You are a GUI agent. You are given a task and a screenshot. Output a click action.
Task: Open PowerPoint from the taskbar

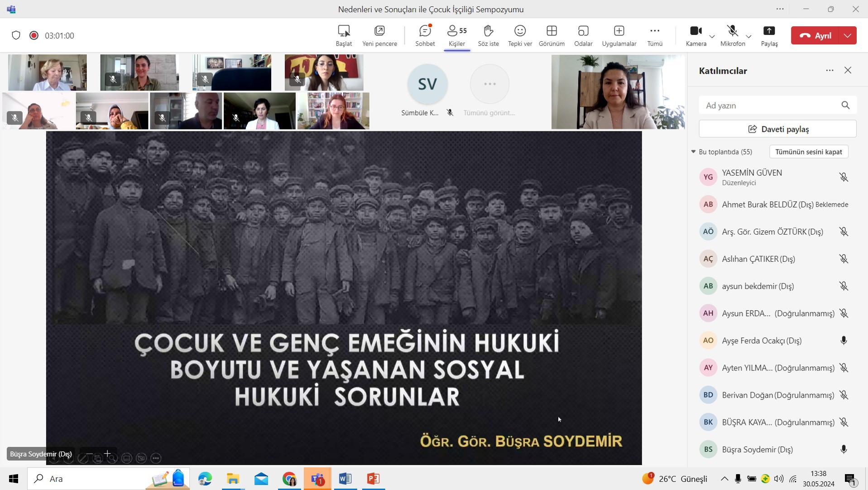[x=373, y=479]
